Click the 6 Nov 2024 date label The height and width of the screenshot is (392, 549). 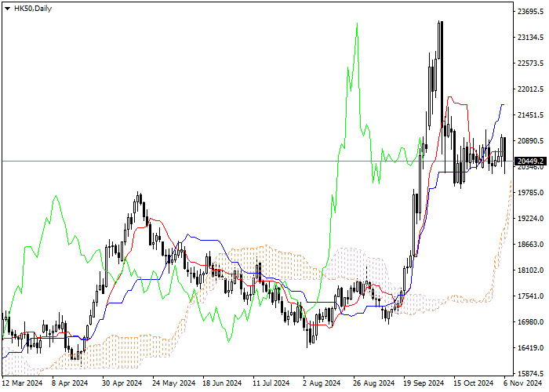(x=523, y=383)
